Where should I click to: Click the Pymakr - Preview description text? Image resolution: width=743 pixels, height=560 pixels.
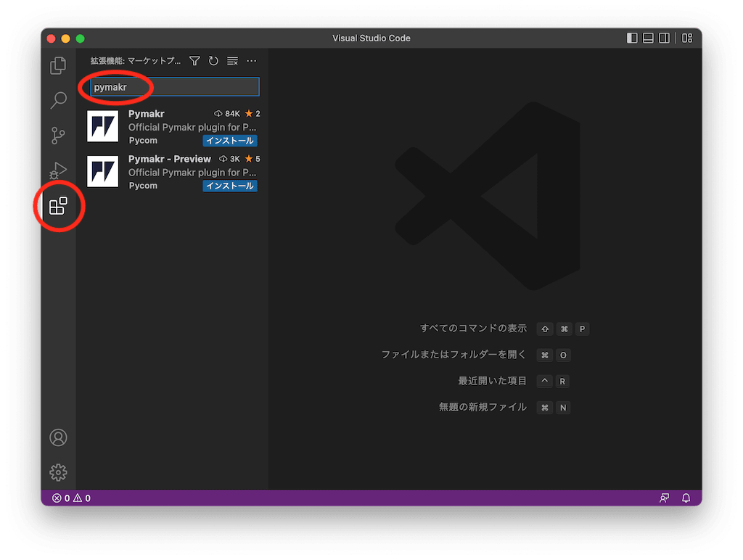pyautogui.click(x=192, y=173)
